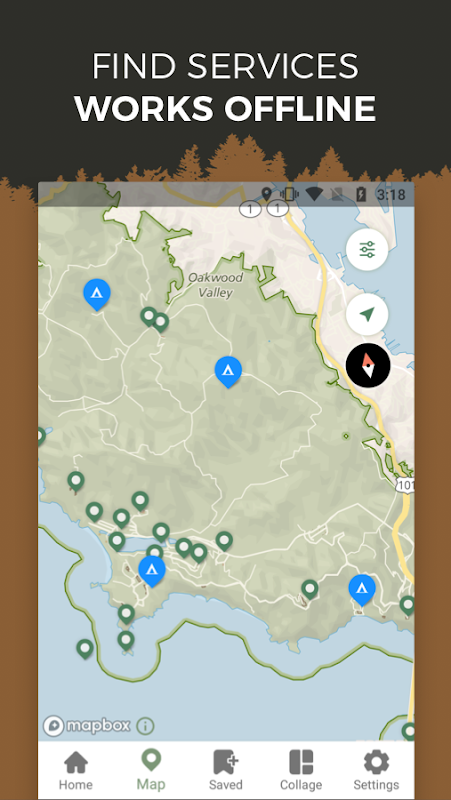Tap the battery icon in the status bar
The height and width of the screenshot is (800, 451).
click(x=361, y=194)
